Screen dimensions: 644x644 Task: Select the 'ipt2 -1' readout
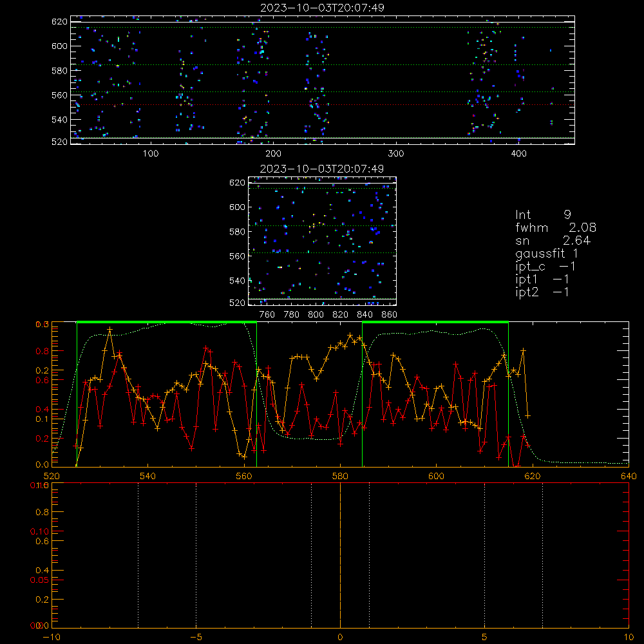(542, 292)
